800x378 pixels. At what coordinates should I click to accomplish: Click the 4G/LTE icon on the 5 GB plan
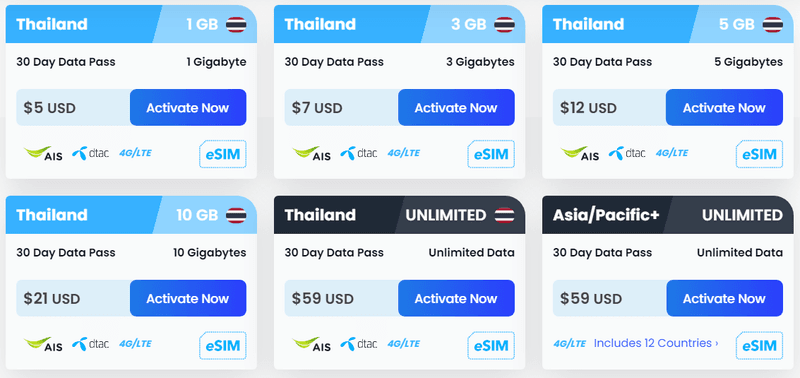pos(671,153)
